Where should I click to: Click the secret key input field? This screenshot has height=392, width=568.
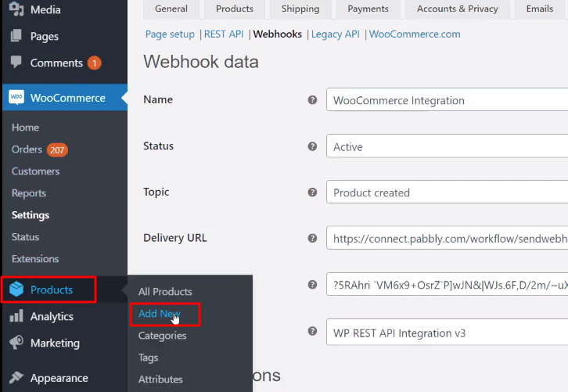click(x=447, y=284)
